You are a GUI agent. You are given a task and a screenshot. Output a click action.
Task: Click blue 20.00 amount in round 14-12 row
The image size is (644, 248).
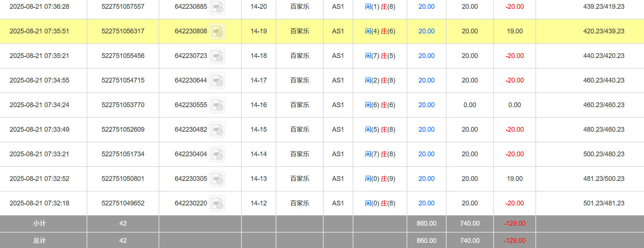tap(426, 203)
